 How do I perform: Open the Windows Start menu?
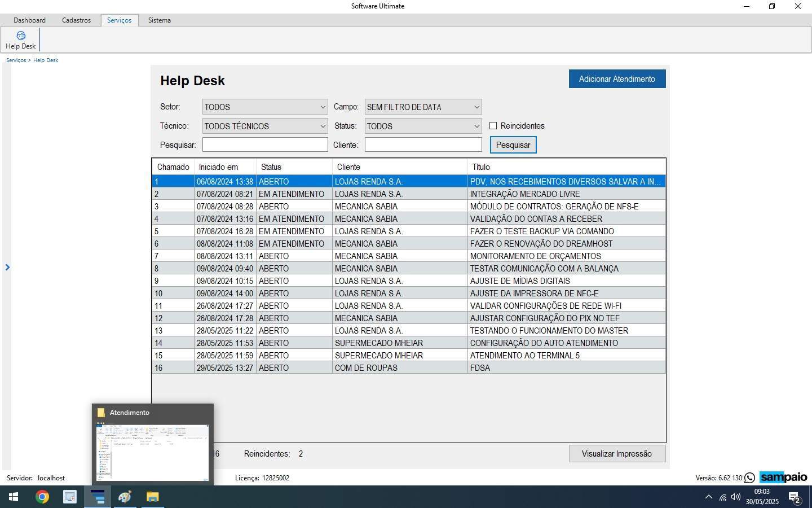(14, 497)
